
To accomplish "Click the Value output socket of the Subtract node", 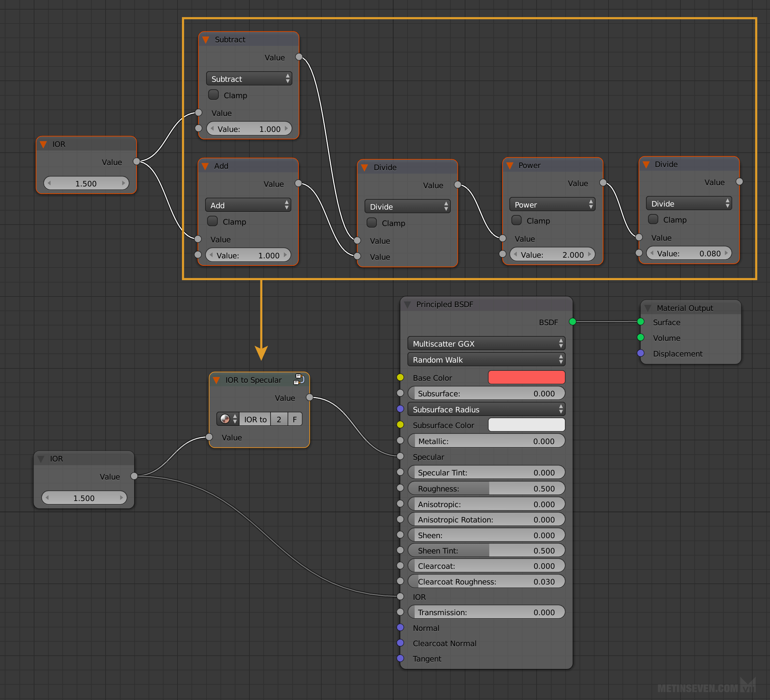I will [x=299, y=57].
